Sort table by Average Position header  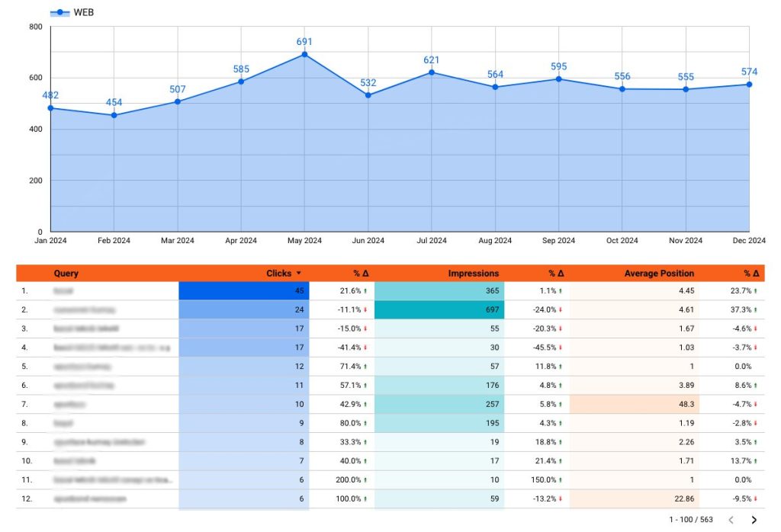(x=659, y=274)
